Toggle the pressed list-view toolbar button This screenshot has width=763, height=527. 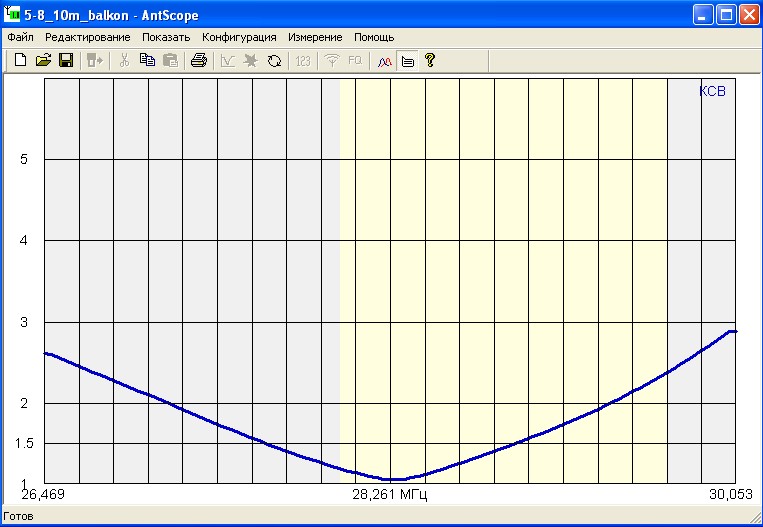click(407, 61)
